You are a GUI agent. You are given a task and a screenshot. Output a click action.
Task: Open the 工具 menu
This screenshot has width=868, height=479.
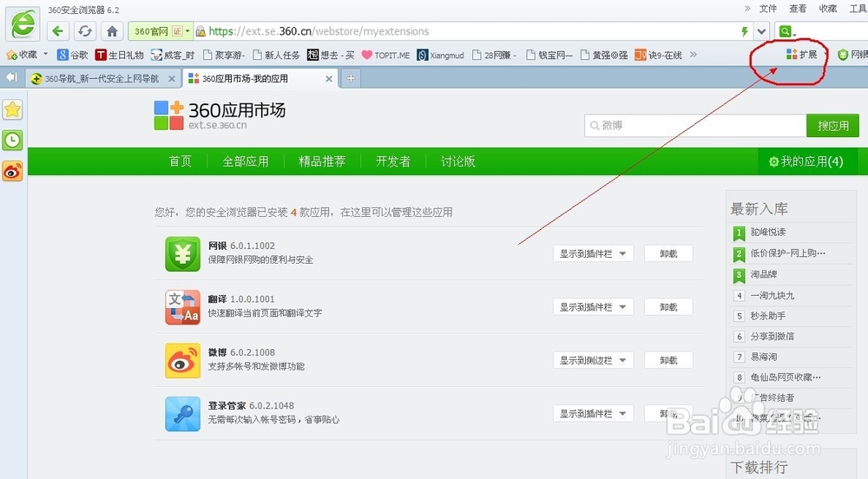pyautogui.click(x=858, y=9)
